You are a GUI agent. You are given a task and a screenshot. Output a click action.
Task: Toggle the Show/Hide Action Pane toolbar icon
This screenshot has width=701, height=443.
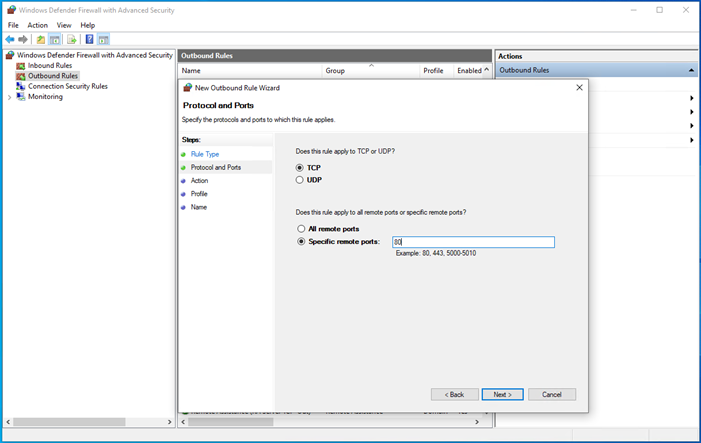[104, 39]
